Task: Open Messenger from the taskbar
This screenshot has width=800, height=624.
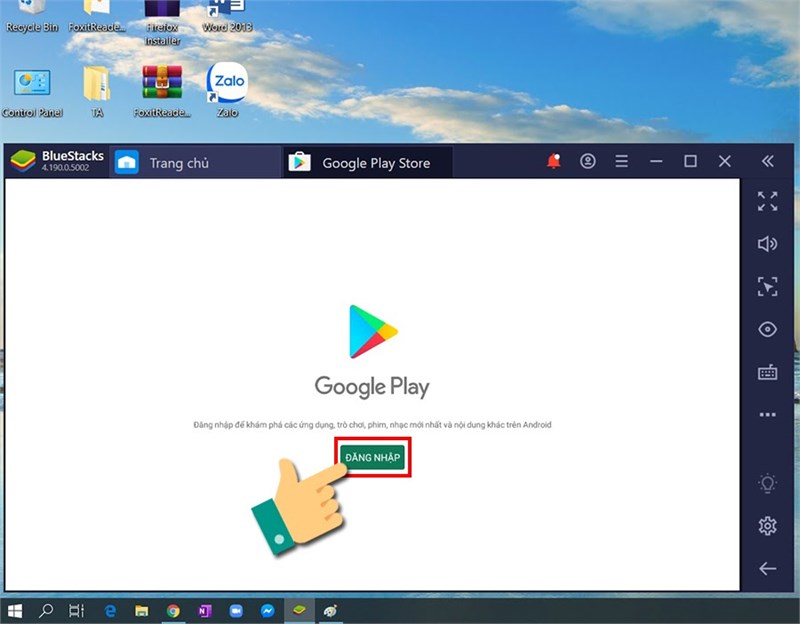Action: click(x=267, y=611)
